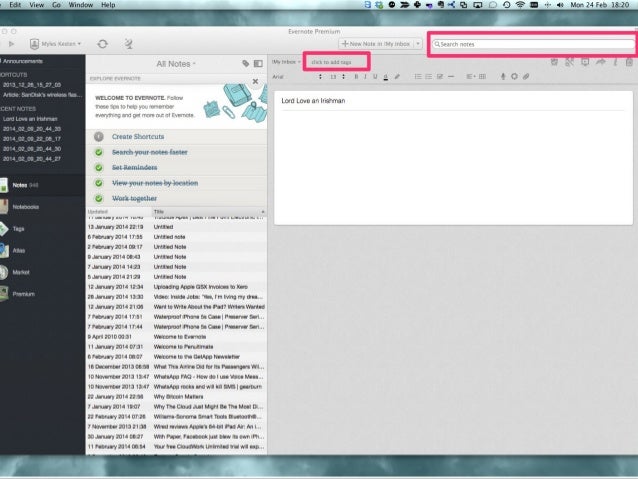Open Market in the sidebar
638x479 pixels.
click(42, 272)
